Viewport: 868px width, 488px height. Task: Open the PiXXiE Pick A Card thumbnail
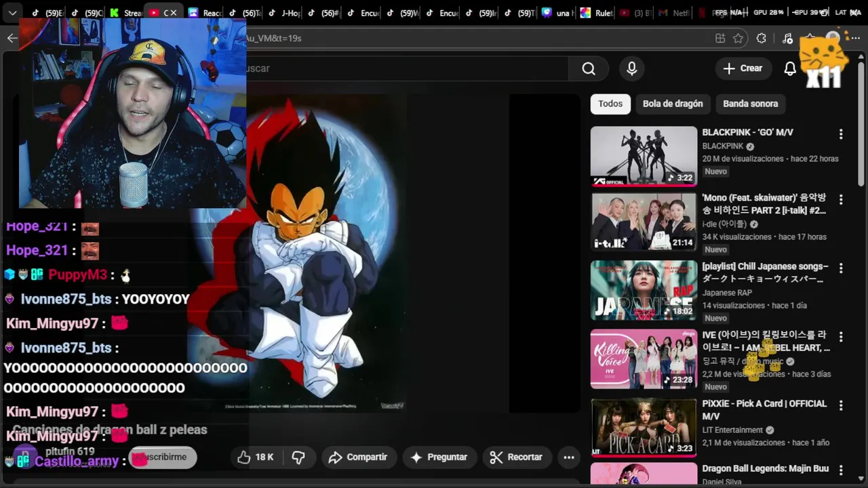tap(644, 428)
